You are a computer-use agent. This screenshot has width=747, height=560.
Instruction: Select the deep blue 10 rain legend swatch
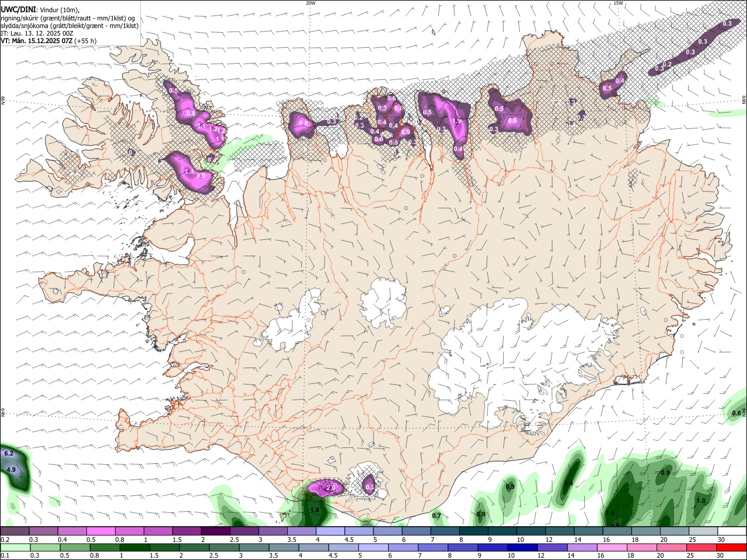click(x=522, y=547)
